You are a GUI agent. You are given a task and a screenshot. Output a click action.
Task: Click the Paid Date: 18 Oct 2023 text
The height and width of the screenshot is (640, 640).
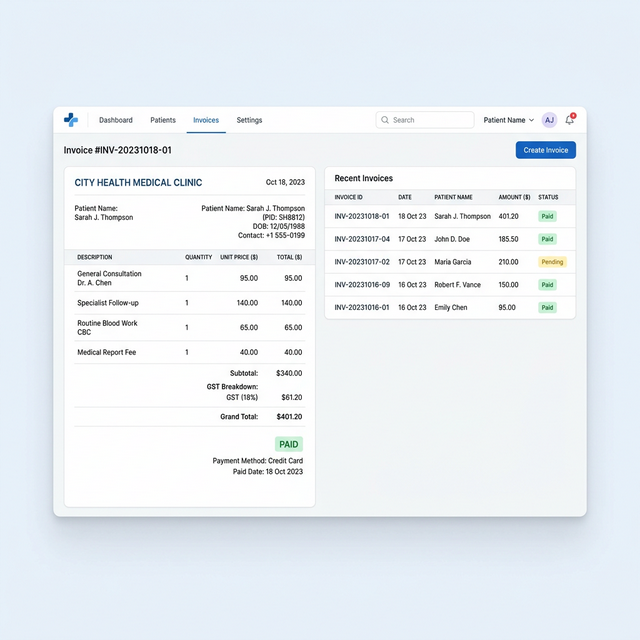268,472
